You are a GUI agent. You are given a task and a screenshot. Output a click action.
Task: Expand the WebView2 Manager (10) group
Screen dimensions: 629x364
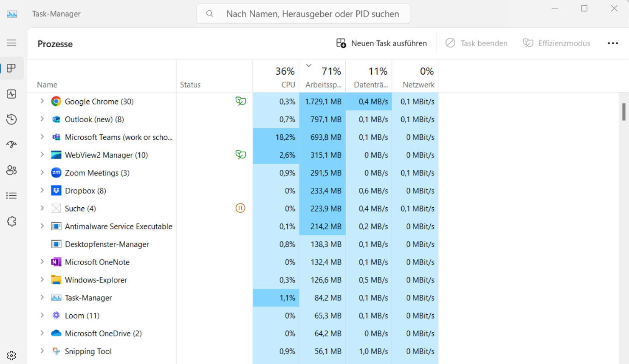tap(42, 155)
